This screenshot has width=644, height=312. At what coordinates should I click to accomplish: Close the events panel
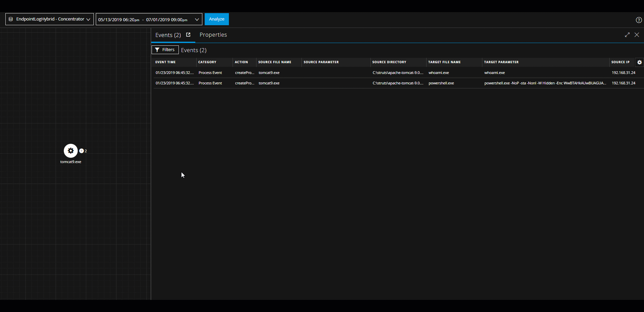[x=637, y=35]
